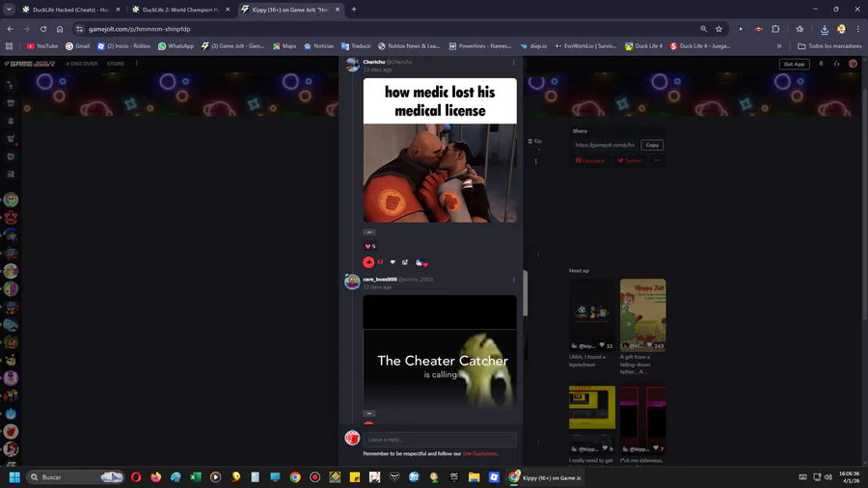
Task: Open the YouTube bookmark
Action: point(42,46)
